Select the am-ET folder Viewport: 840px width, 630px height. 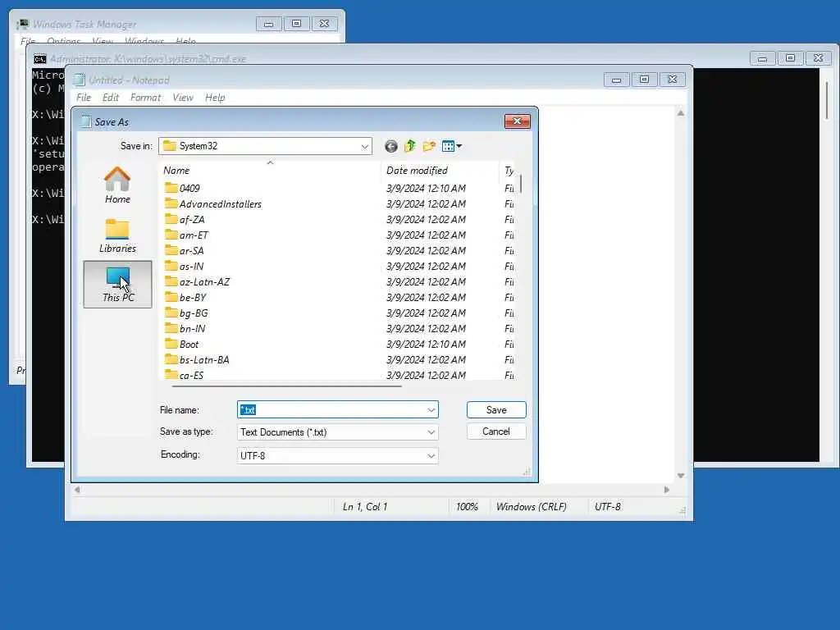pos(186,235)
